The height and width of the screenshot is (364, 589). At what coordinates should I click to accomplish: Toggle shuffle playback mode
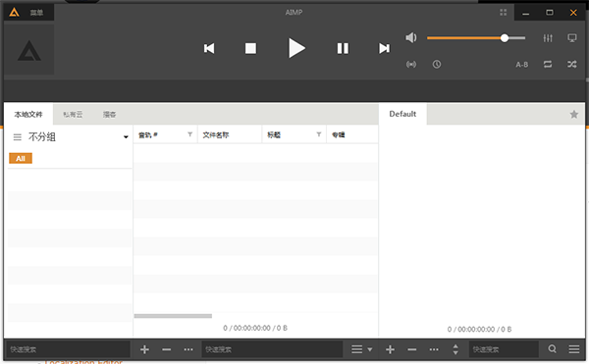point(572,64)
